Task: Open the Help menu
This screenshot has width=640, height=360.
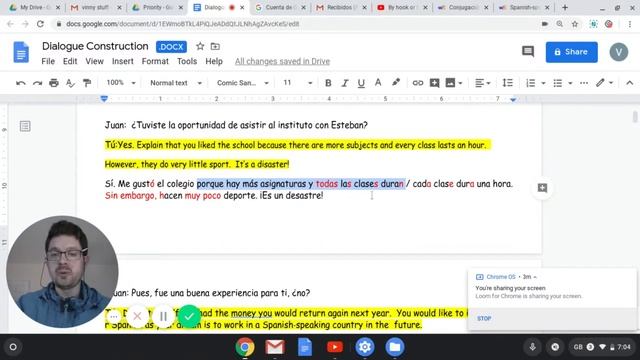Action: [214, 61]
